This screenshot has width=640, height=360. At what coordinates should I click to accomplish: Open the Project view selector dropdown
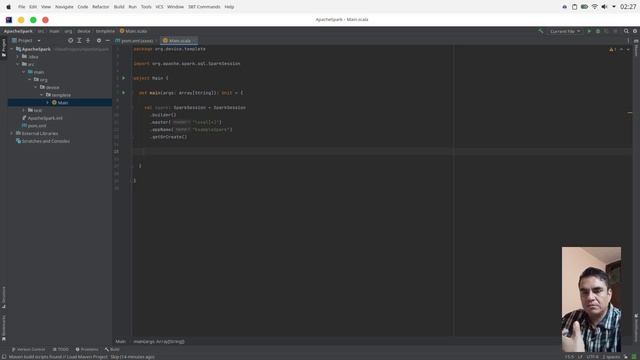[x=26, y=40]
